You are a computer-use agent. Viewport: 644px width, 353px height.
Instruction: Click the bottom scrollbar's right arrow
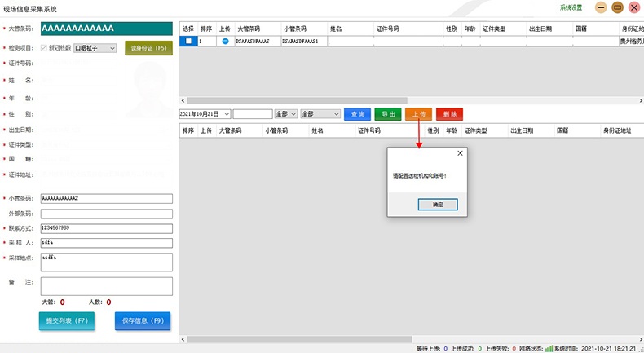639,337
